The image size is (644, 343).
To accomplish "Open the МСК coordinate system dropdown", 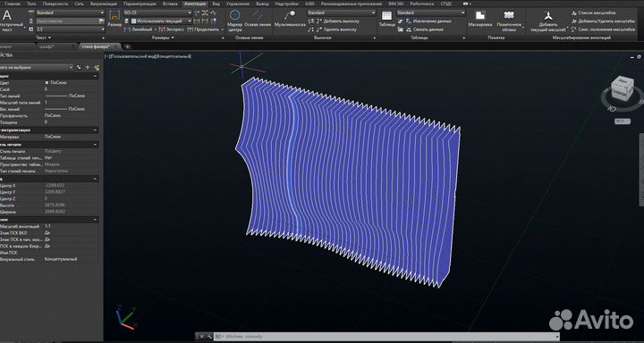I will click(x=622, y=121).
